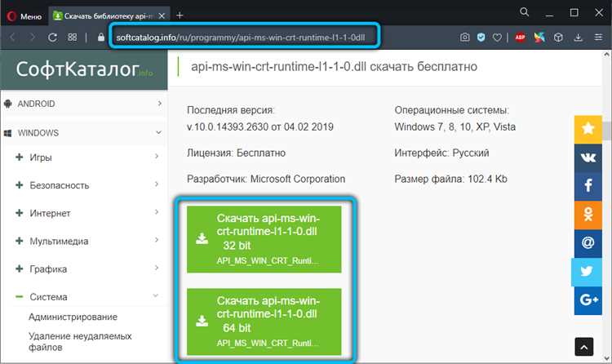Go back to the previous page
612x364 pixels.
click(13, 38)
